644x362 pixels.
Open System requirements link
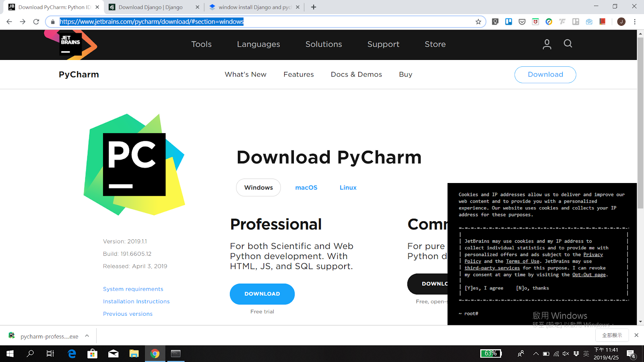click(133, 289)
